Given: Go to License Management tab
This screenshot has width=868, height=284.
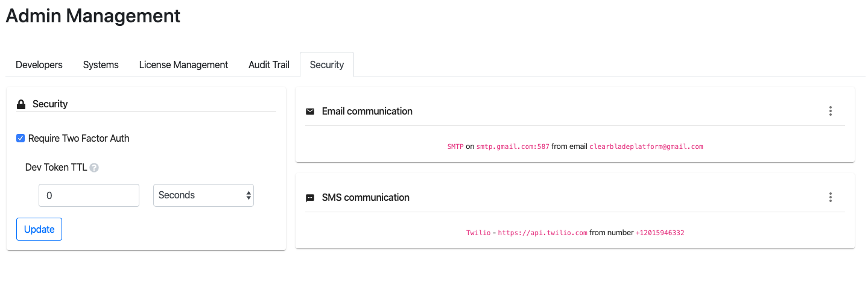Looking at the screenshot, I should [183, 65].
